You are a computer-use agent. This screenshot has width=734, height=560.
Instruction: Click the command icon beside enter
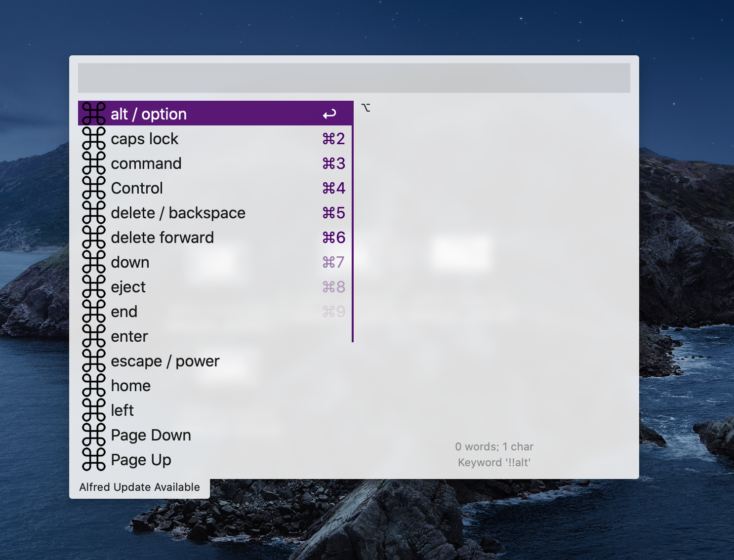point(94,336)
